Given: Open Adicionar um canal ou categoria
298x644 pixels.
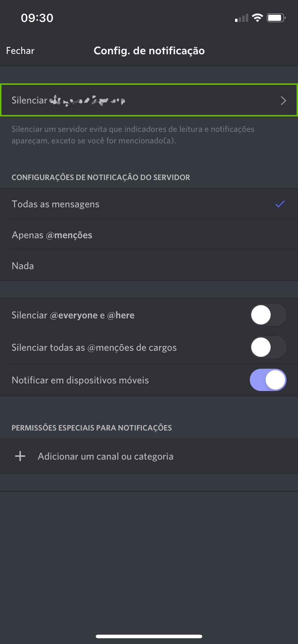Looking at the screenshot, I should (105, 456).
